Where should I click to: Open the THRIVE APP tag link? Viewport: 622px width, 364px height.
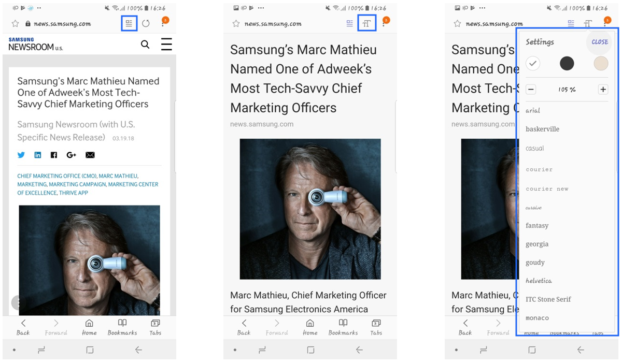click(74, 193)
